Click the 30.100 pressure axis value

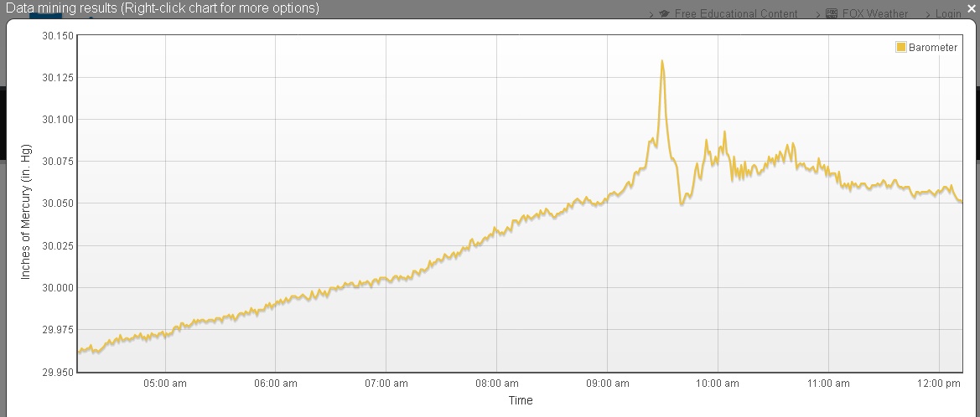pyautogui.click(x=58, y=119)
